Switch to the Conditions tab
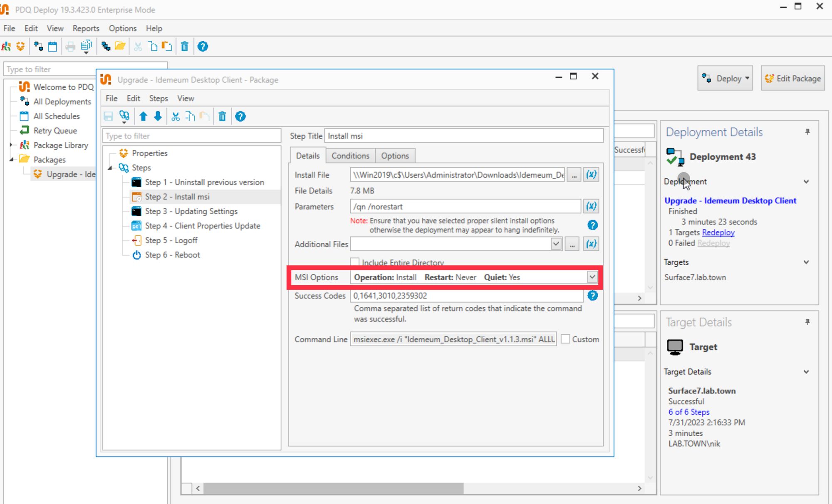This screenshot has width=832, height=504. (x=350, y=156)
